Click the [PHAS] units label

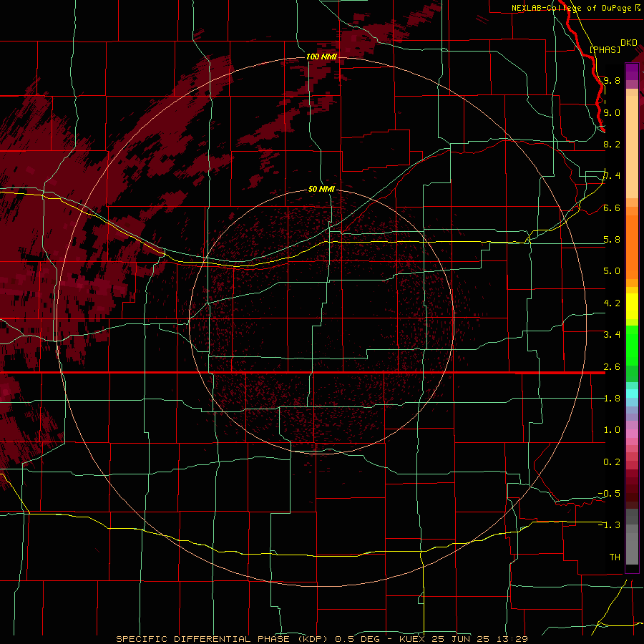pos(605,49)
